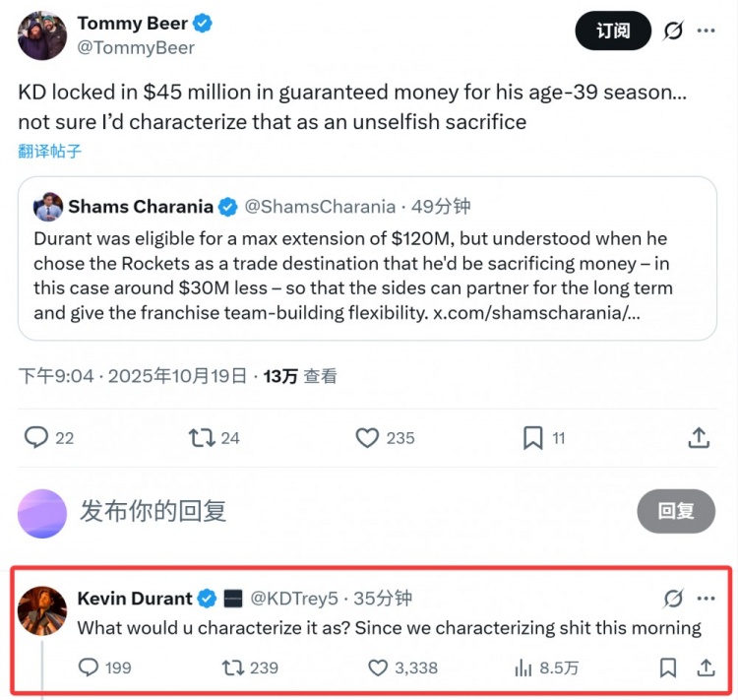This screenshot has width=738, height=700.
Task: Reply to Kevin Durant's comment
Action: pos(90,668)
